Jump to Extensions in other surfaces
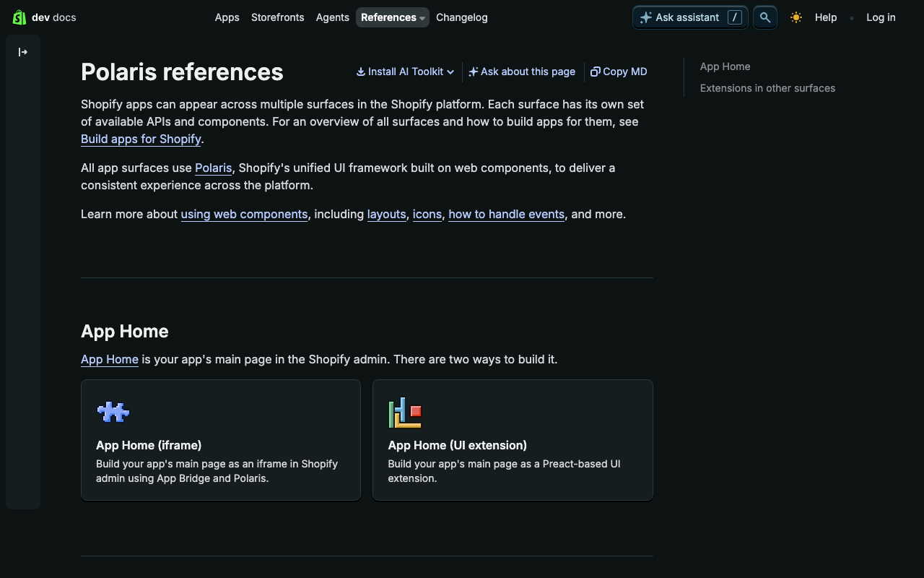 click(x=767, y=88)
